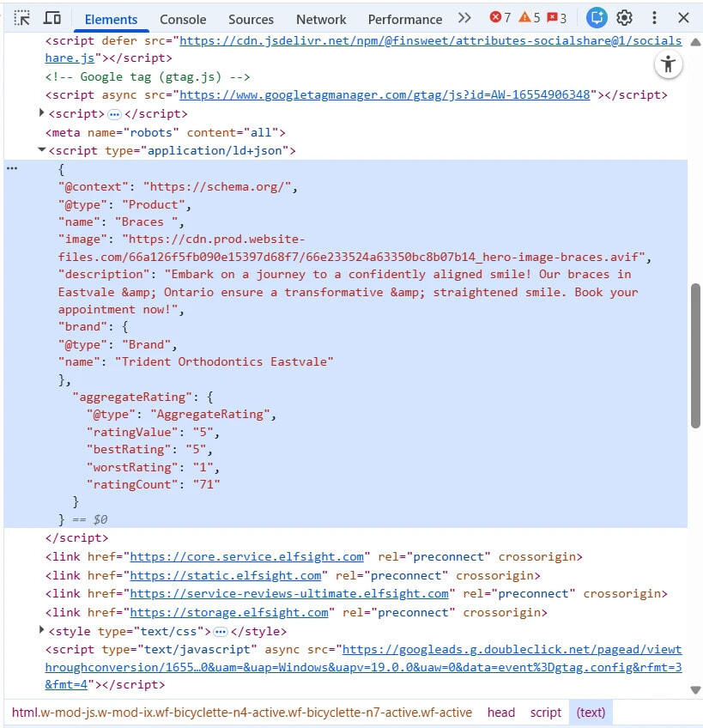Click the scrollbar down arrow
The width and height of the screenshot is (703, 728).
[x=695, y=689]
